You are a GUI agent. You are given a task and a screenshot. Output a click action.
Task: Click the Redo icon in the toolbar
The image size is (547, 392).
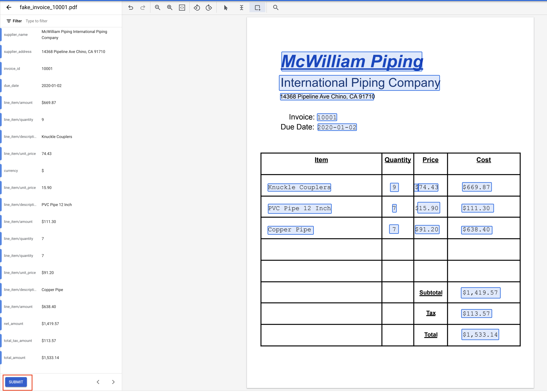(143, 7)
